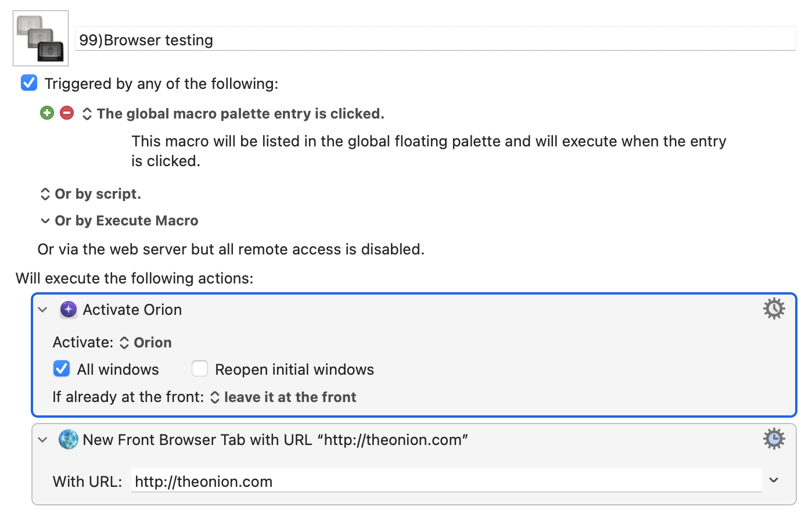This screenshot has width=812, height=531.
Task: Click the red remove trigger button
Action: click(x=67, y=113)
